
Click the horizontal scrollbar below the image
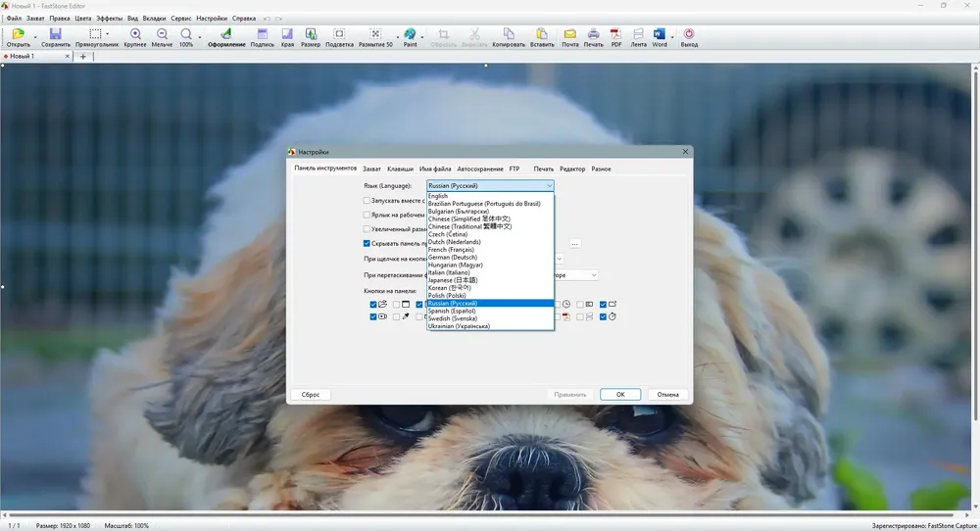click(478, 515)
